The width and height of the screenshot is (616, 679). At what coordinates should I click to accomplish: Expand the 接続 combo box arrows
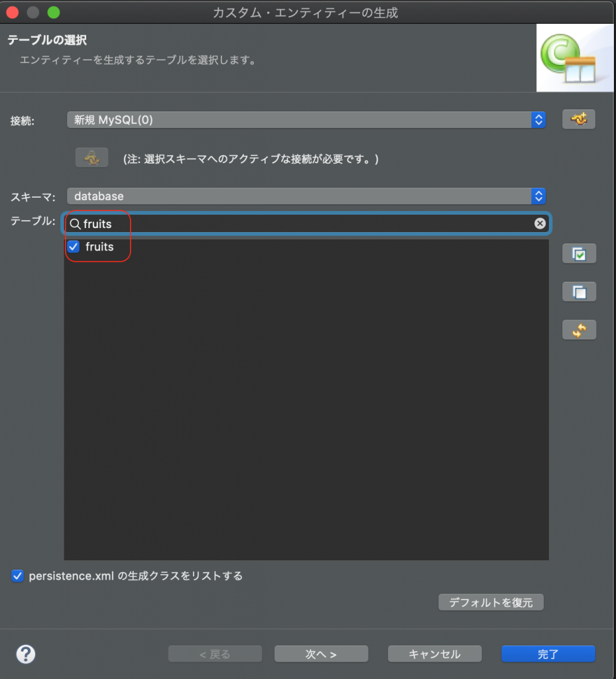538,119
